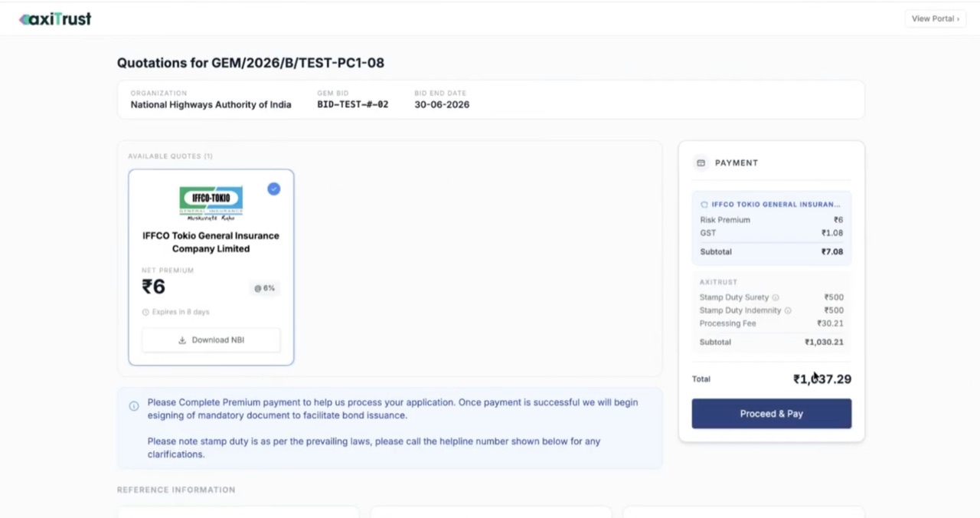Click the Total amount ₹1,037.29
Viewport: 980px width, 518px height.
coord(822,379)
